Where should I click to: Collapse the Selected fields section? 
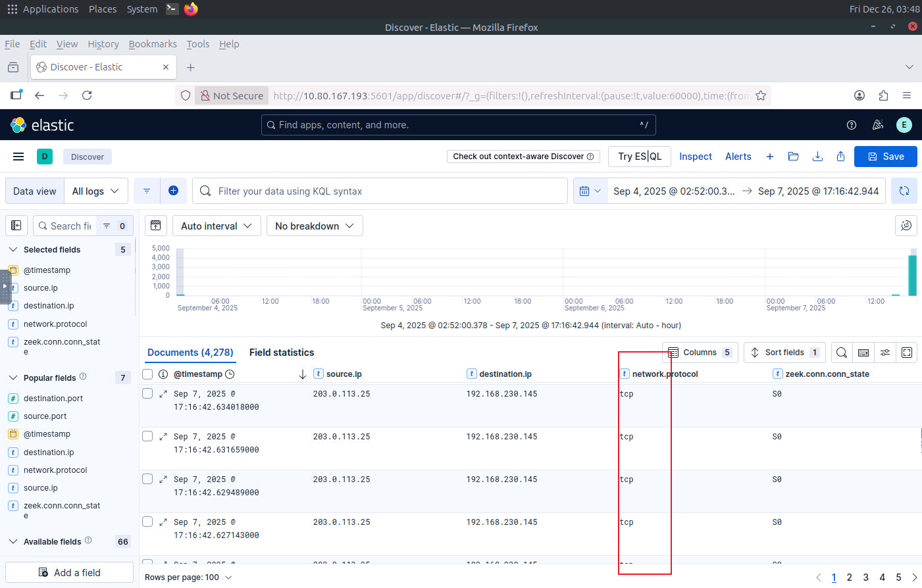pyautogui.click(x=13, y=250)
